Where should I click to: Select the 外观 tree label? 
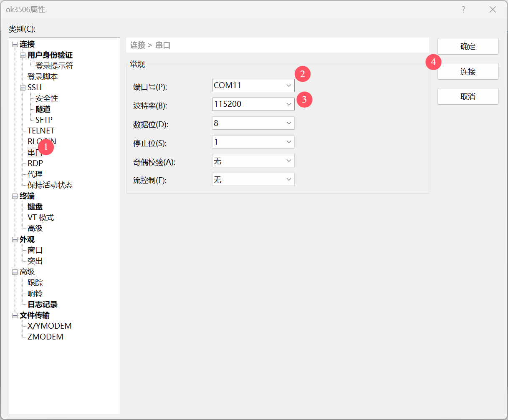(x=27, y=239)
